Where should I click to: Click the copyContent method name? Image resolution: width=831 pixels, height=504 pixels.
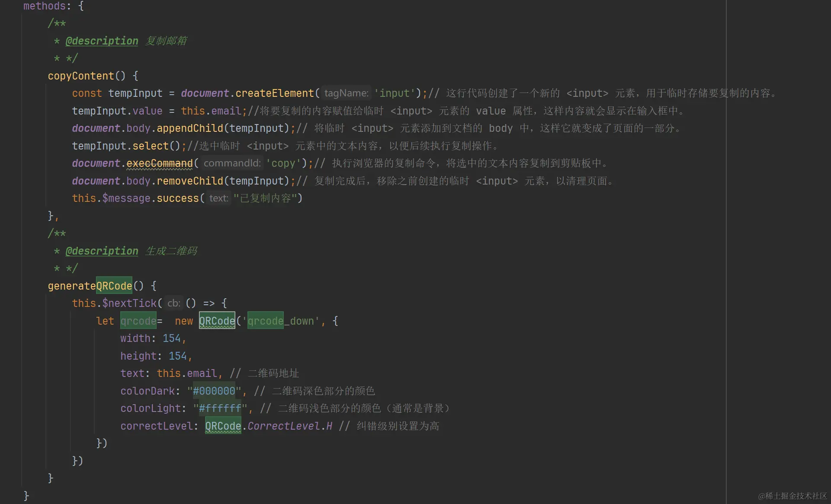tap(81, 76)
